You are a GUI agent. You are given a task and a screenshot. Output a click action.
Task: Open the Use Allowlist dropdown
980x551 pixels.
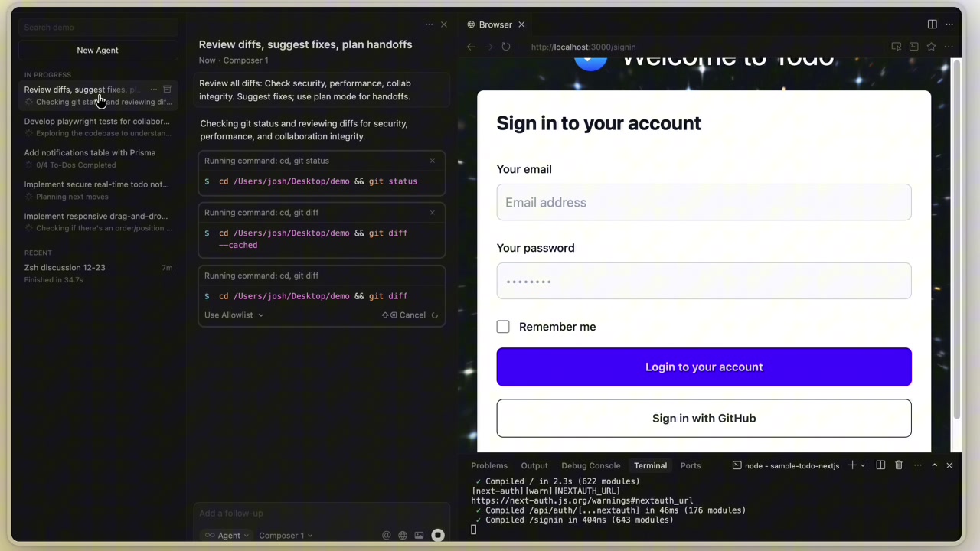(x=233, y=315)
